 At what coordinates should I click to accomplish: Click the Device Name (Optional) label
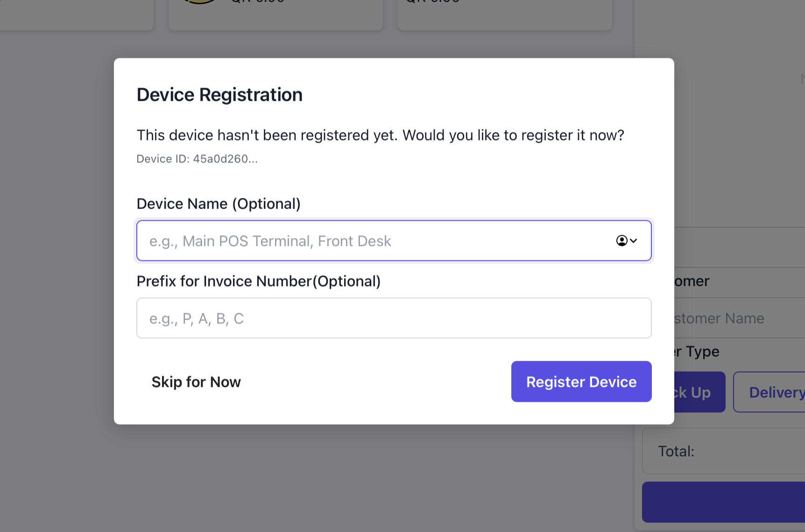coord(219,204)
